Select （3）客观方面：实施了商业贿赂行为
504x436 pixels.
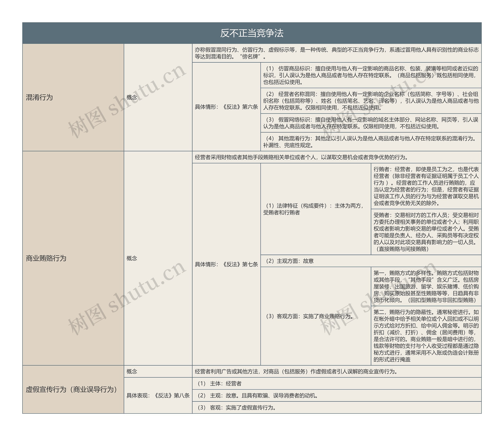316,316
